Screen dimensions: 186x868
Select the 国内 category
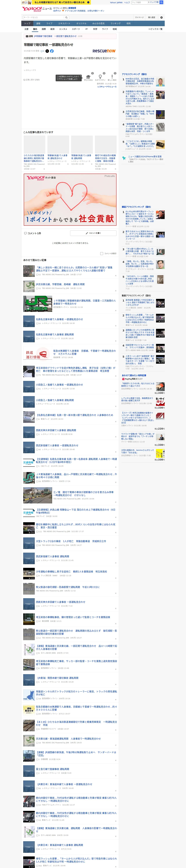point(35,29)
